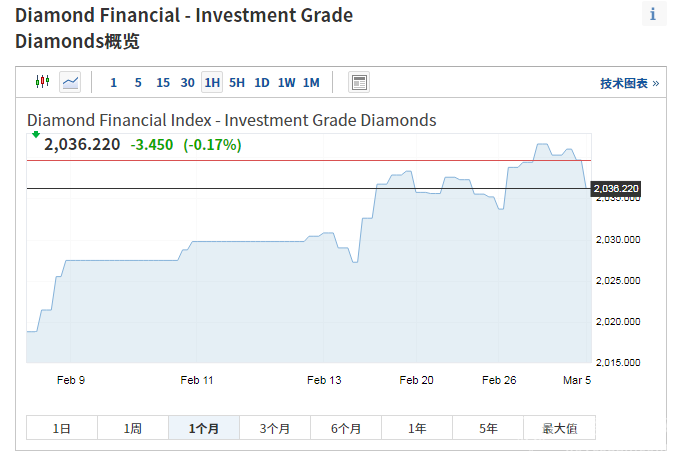Select the 1 minute interval

[113, 83]
